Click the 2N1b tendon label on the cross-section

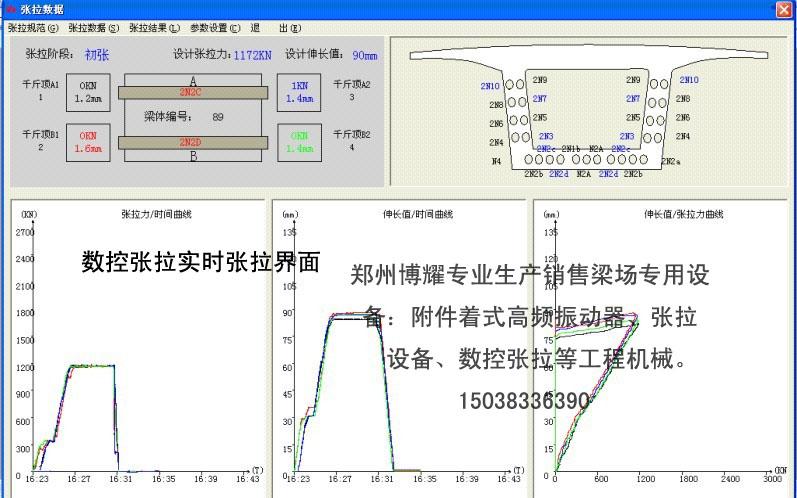pyautogui.click(x=571, y=149)
